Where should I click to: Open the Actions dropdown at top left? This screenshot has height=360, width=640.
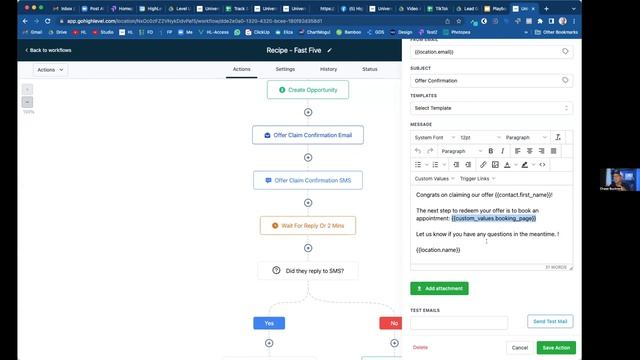point(50,70)
